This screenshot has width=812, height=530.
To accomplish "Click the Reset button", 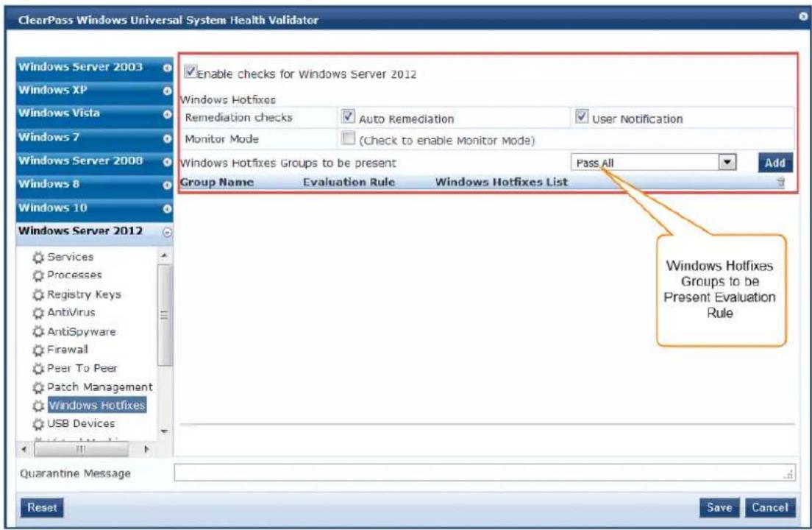I will (42, 507).
